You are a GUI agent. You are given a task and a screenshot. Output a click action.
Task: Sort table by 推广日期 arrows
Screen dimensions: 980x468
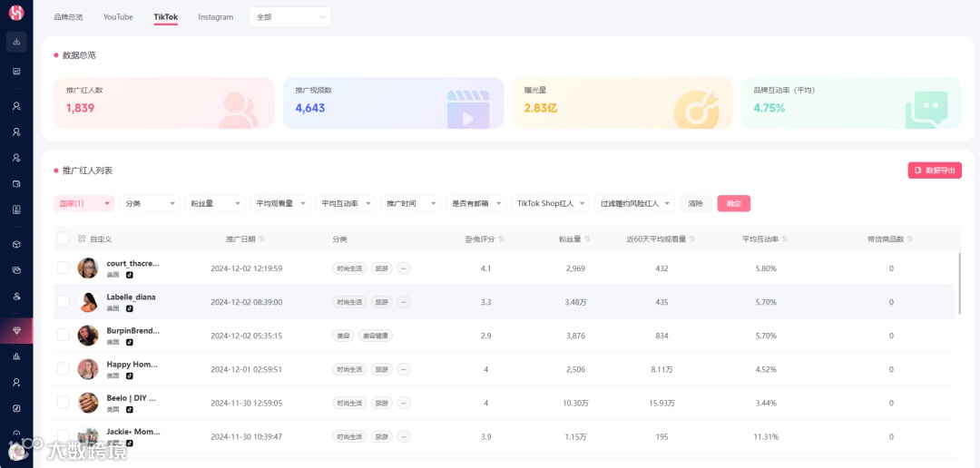(262, 239)
